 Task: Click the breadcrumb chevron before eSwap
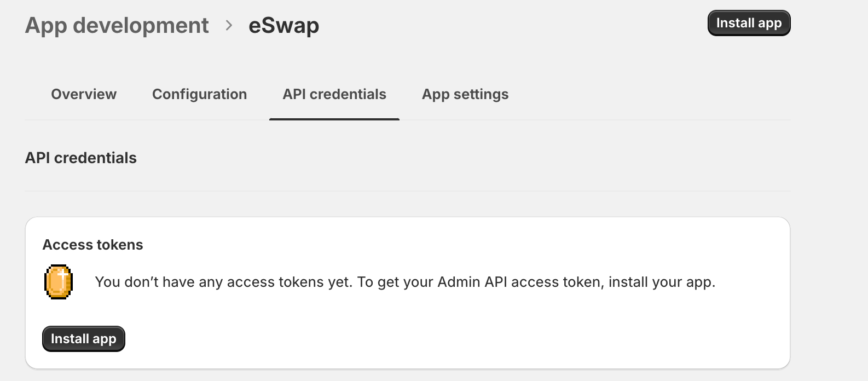coord(229,26)
